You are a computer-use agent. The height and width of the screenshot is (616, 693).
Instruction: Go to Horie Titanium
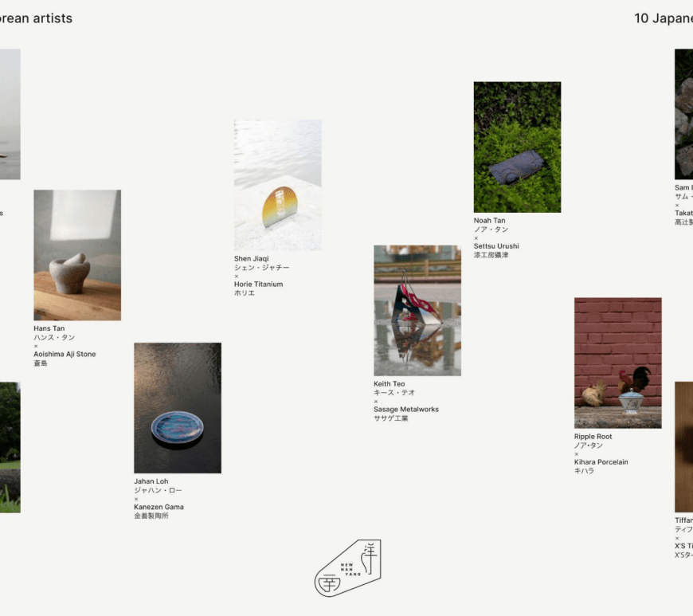click(x=258, y=284)
